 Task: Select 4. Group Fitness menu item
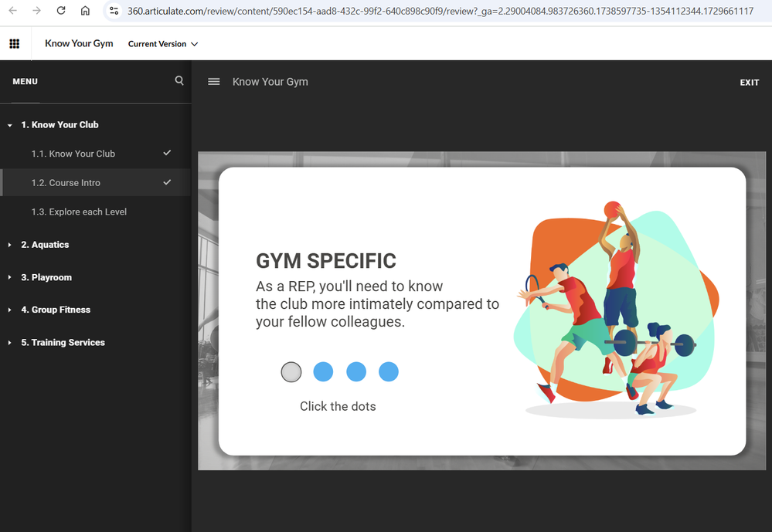[x=56, y=310]
